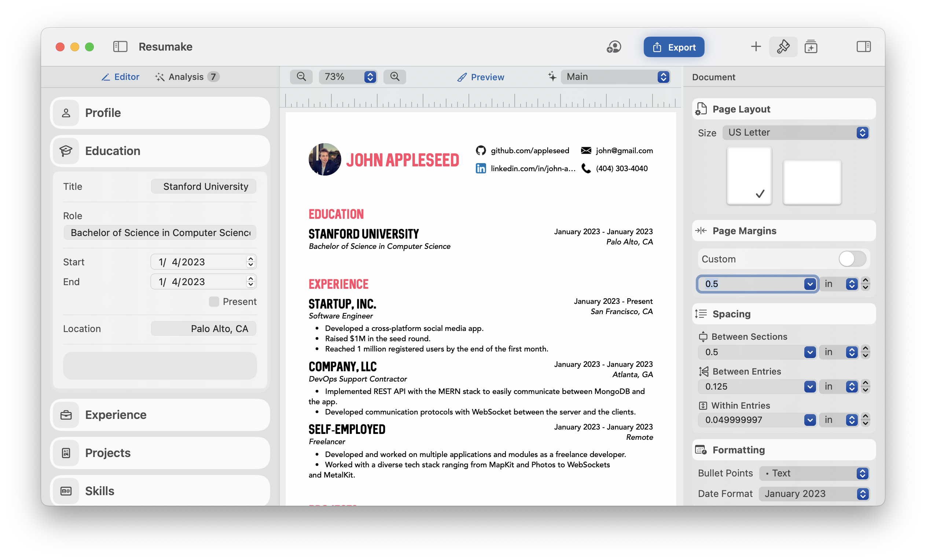Open the Date Format dropdown showing January 2023
This screenshot has width=926, height=560.
tap(813, 493)
